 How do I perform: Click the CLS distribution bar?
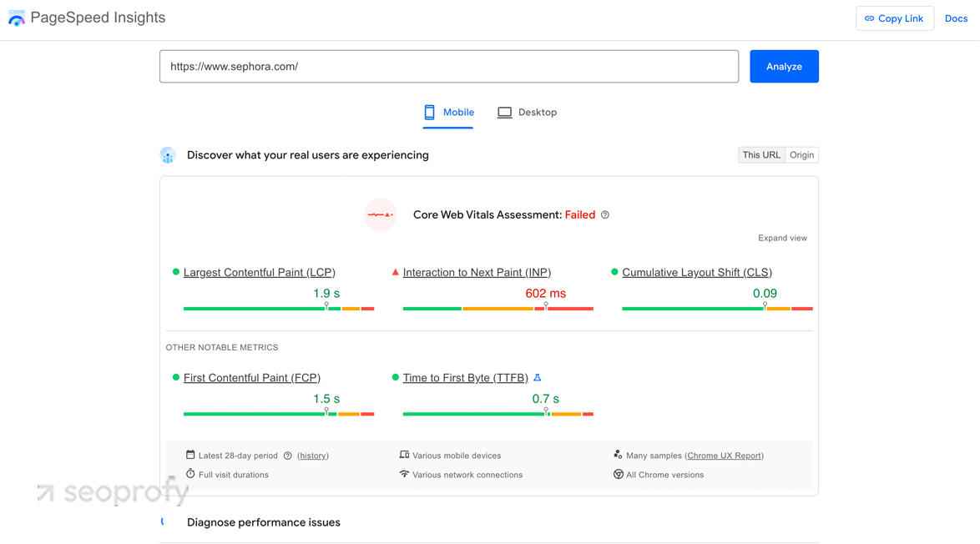tap(718, 309)
